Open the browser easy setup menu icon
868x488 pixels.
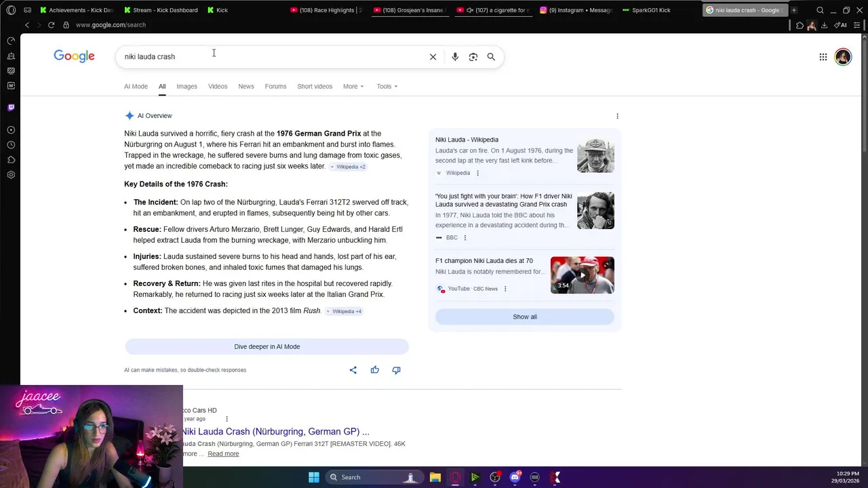pos(857,25)
